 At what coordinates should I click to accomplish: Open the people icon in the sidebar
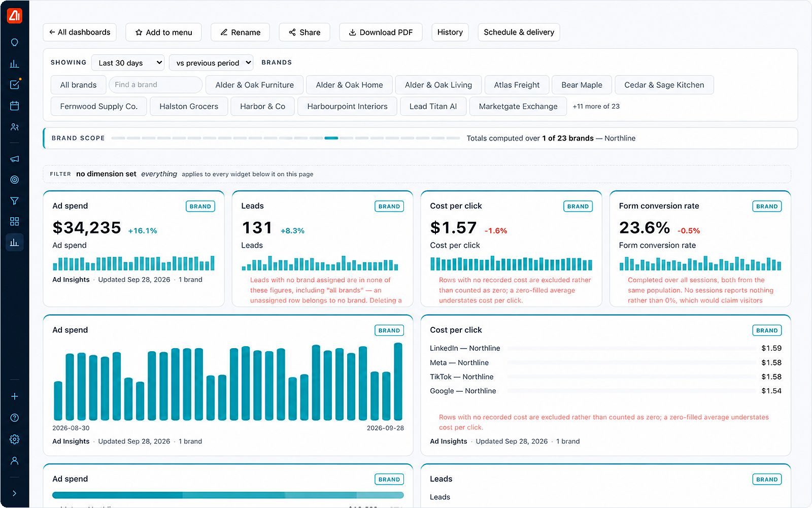click(15, 127)
